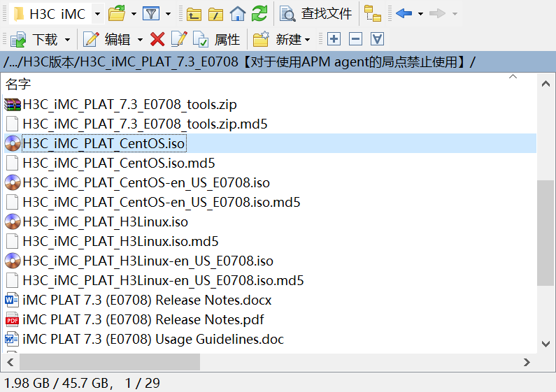This screenshot has width=556, height=392.
Task: Select H3C_iMC_PLAT_H3Linux-en_US_E0708.iso
Action: pyautogui.click(x=148, y=261)
